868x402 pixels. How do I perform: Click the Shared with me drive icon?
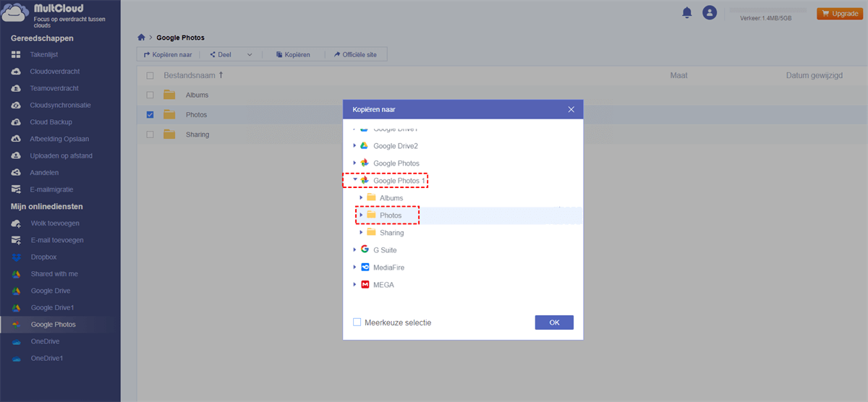[x=16, y=274]
